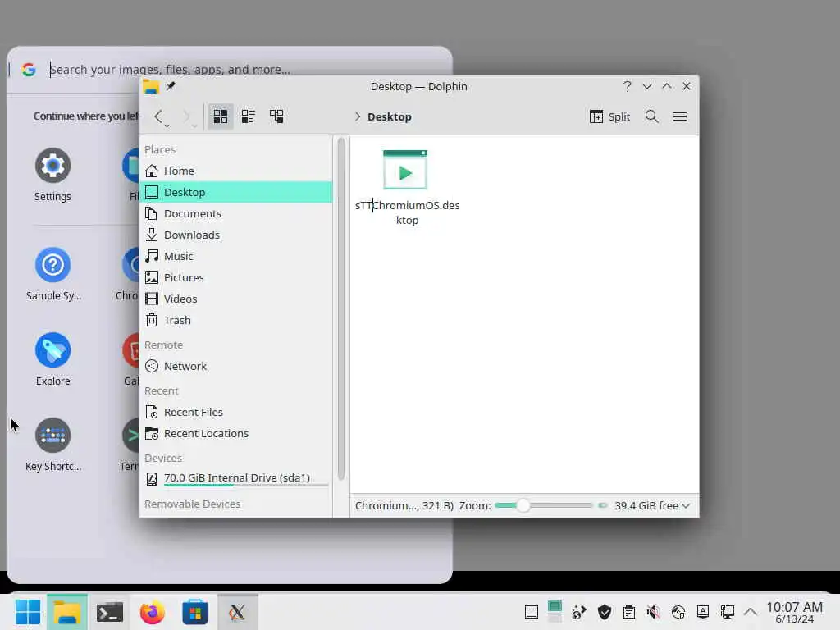Open the keyboard layout tray icon
The width and height of the screenshot is (840, 630).
(703, 612)
